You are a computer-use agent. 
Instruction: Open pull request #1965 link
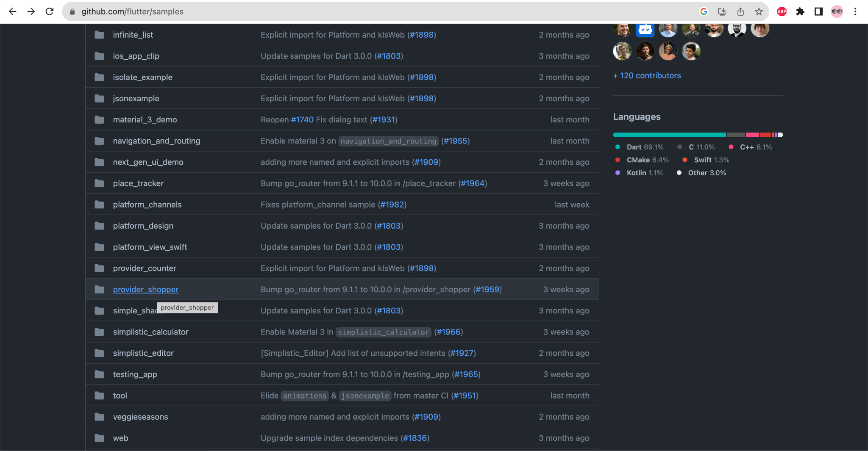coord(466,374)
